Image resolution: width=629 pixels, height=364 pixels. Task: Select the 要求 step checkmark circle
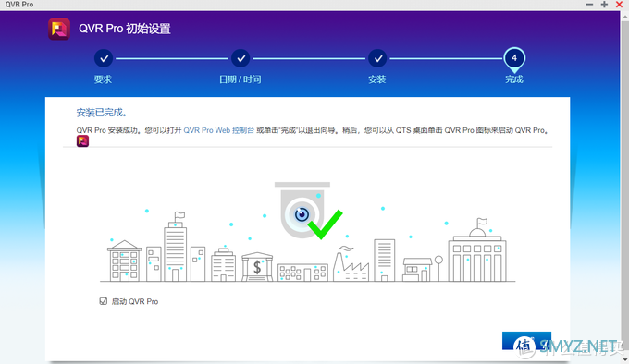(x=104, y=58)
